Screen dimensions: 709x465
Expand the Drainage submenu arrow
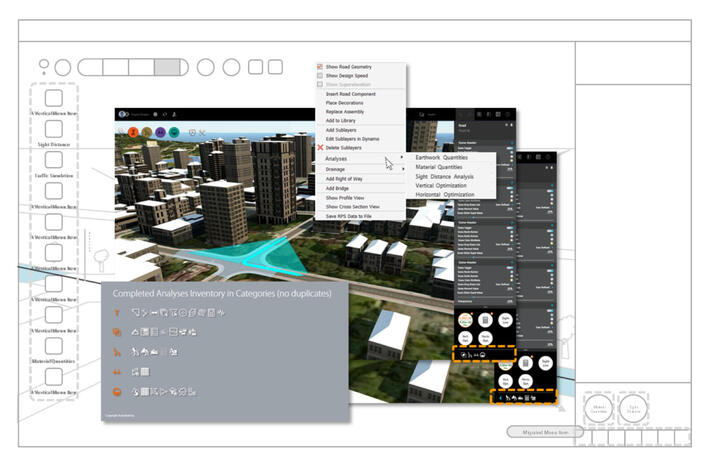(x=402, y=169)
